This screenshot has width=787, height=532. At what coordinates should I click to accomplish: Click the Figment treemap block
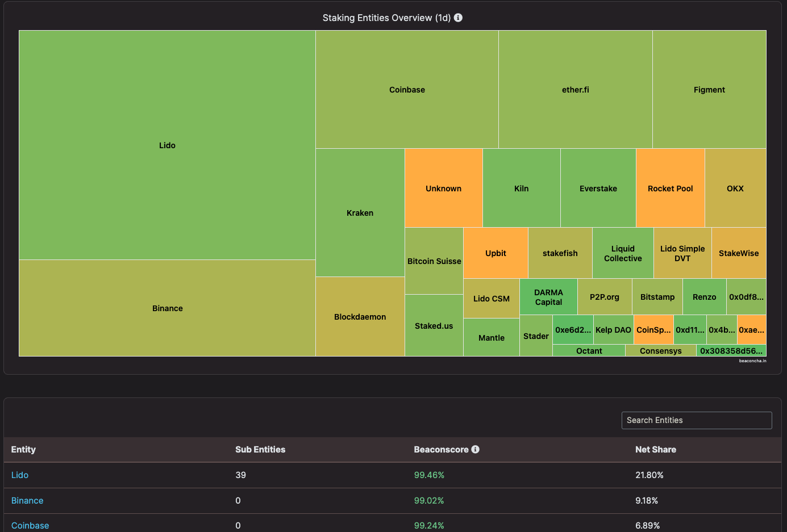pyautogui.click(x=709, y=90)
